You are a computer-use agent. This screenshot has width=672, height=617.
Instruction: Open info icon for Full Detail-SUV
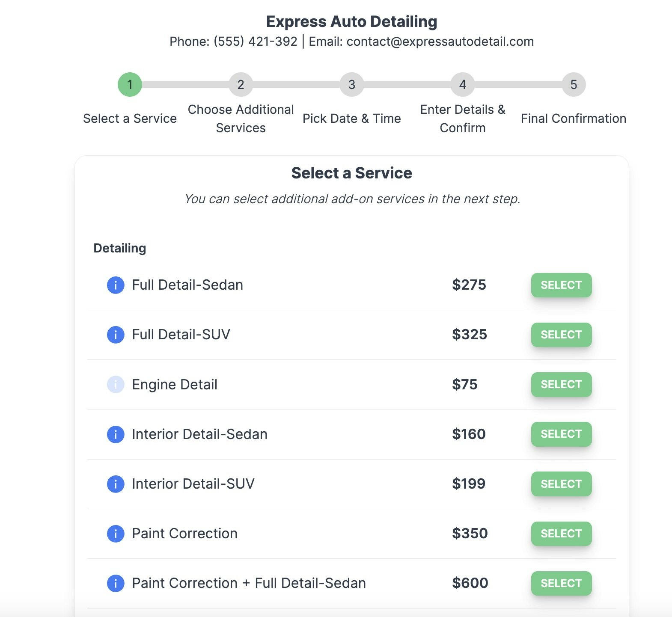(x=116, y=335)
